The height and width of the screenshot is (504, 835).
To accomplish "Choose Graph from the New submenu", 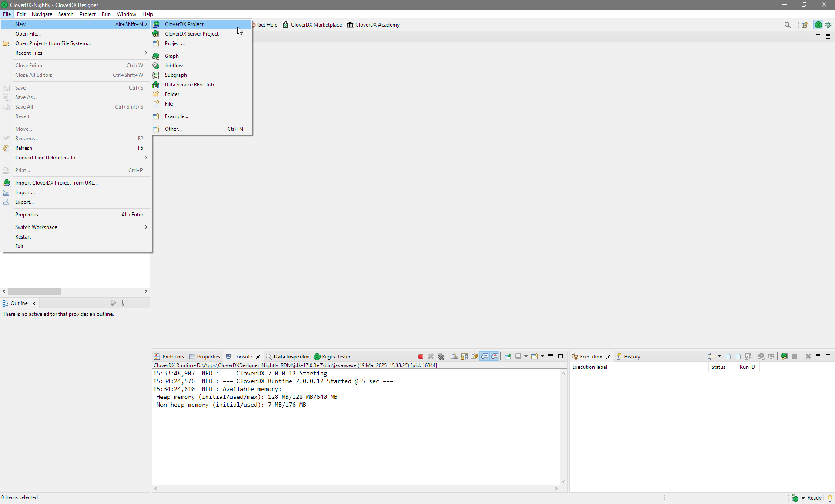I will point(172,56).
